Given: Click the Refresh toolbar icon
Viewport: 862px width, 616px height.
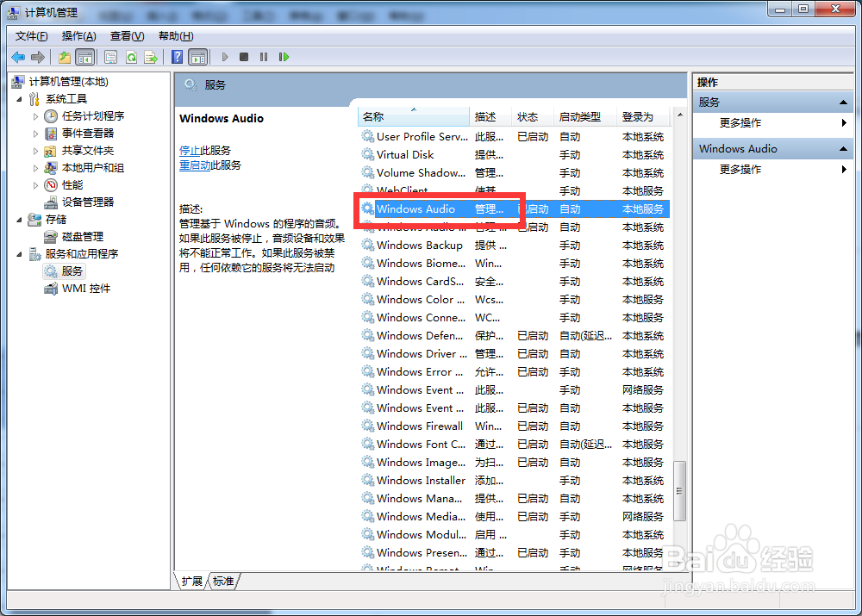Looking at the screenshot, I should [x=131, y=57].
